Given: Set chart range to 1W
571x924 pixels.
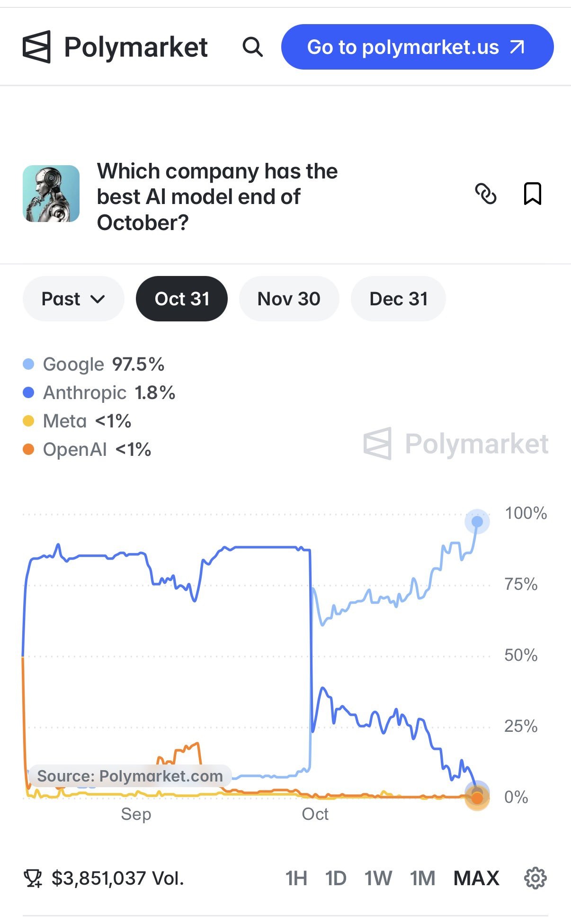Looking at the screenshot, I should pyautogui.click(x=378, y=878).
